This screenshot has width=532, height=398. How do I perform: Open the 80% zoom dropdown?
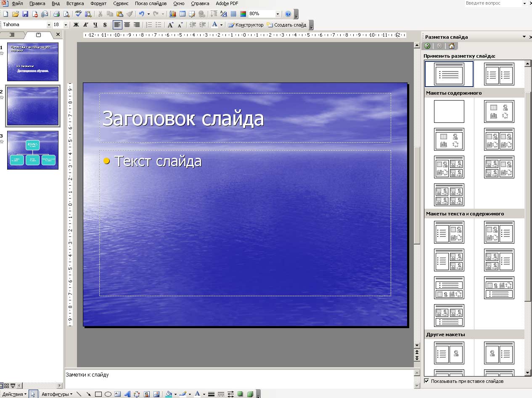pyautogui.click(x=278, y=14)
